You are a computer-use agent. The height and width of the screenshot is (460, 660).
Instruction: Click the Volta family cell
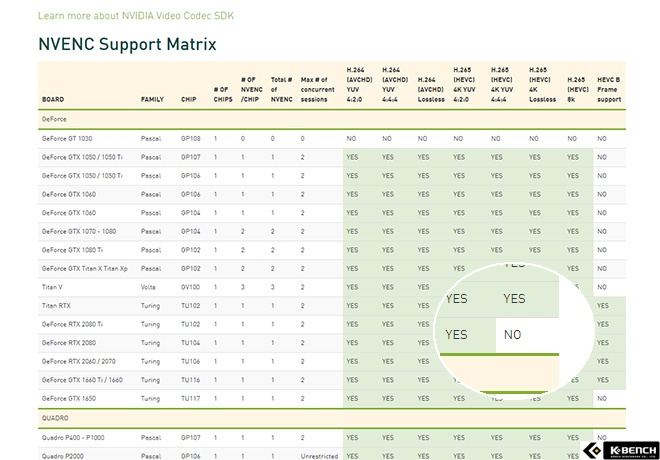(148, 287)
